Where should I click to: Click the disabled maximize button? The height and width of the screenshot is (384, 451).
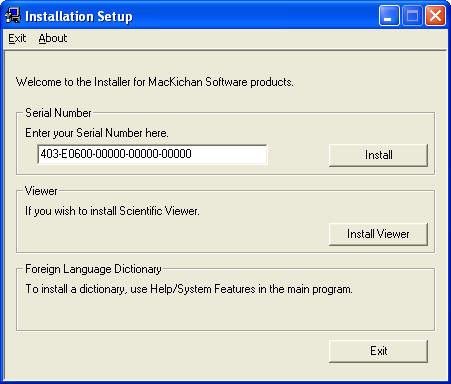click(412, 15)
